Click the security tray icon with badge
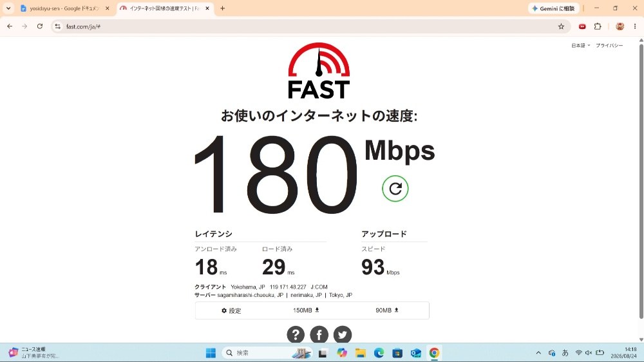Screen dimensions: 644x362 tap(552, 352)
